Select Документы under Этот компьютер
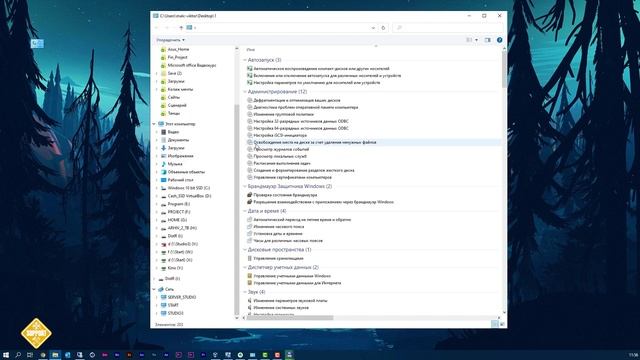640x360 pixels. 178,140
